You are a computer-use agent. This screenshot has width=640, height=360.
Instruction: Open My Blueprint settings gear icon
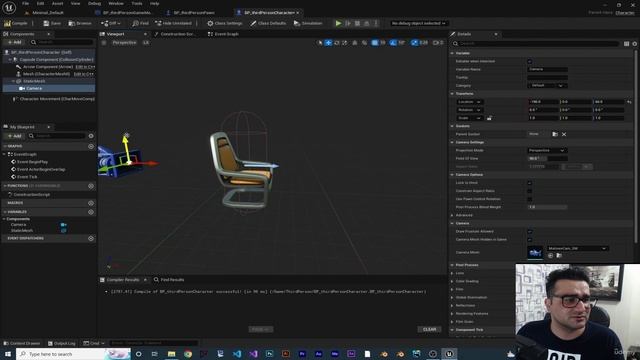pos(91,136)
